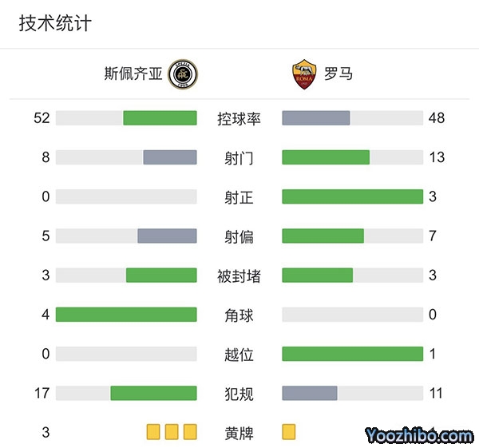Click the 斯佩齐亚 team name
Image resolution: width=479 pixels, height=448 pixels.
tap(133, 74)
